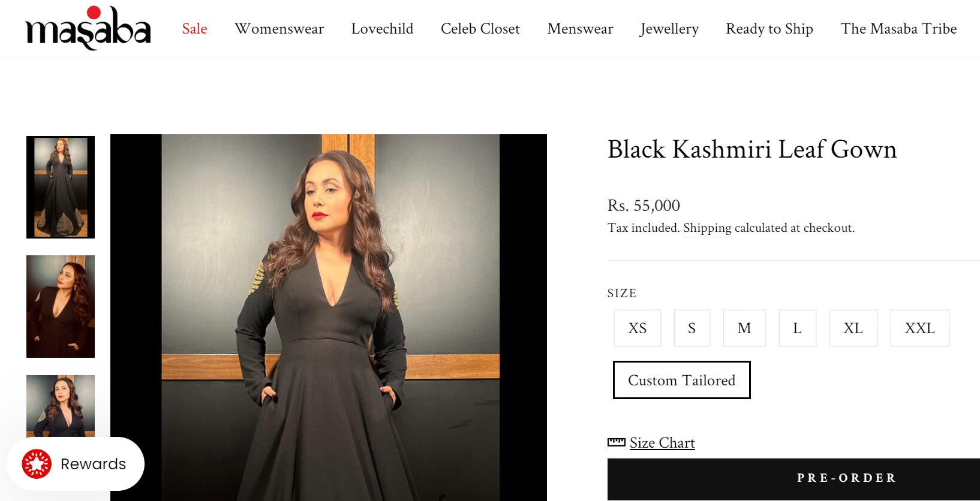
Task: Open the Lovechild collection
Action: pyautogui.click(x=382, y=28)
